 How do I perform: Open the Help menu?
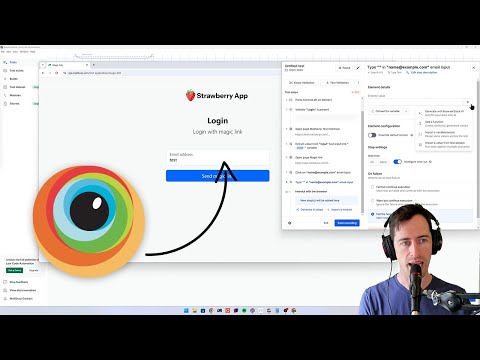point(33,52)
